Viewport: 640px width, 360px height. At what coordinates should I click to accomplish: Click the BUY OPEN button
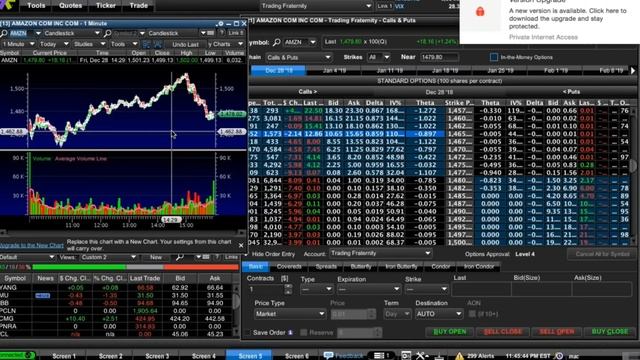pyautogui.click(x=449, y=332)
